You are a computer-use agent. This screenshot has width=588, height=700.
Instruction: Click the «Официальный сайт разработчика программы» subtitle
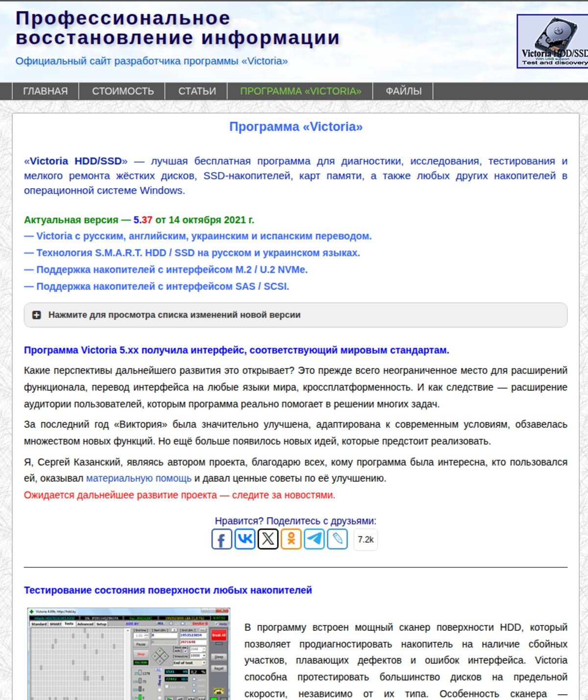tap(151, 61)
